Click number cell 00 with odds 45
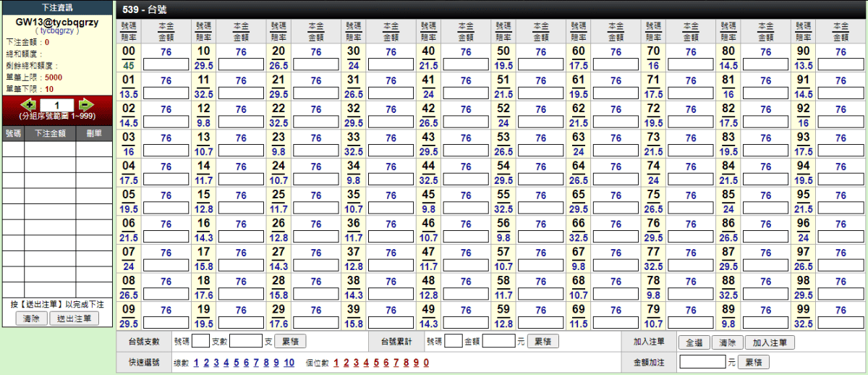 [129, 58]
